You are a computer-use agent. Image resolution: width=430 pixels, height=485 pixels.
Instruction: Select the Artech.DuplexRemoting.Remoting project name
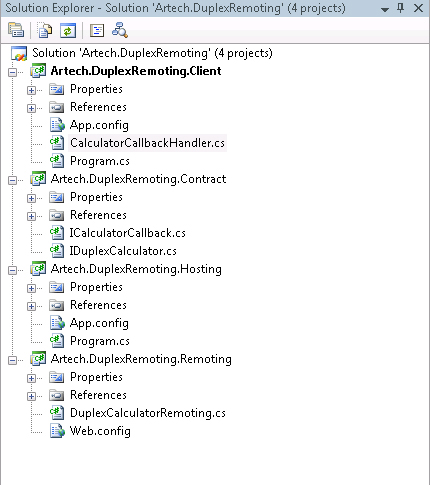(x=141, y=359)
